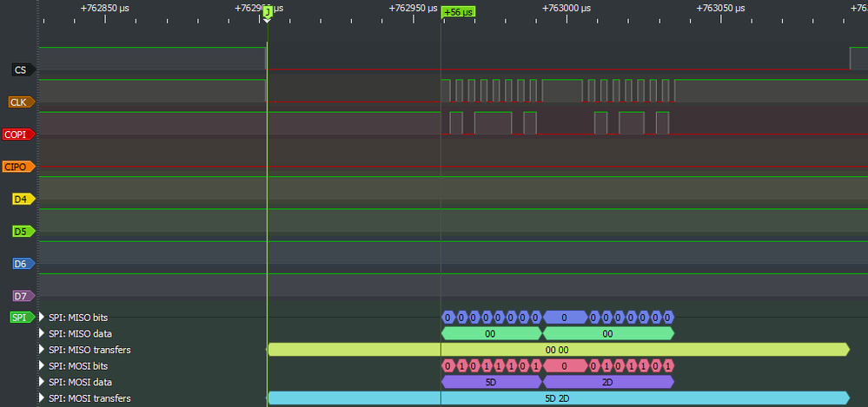Select the CS channel label
The image size is (868, 407).
tap(23, 69)
